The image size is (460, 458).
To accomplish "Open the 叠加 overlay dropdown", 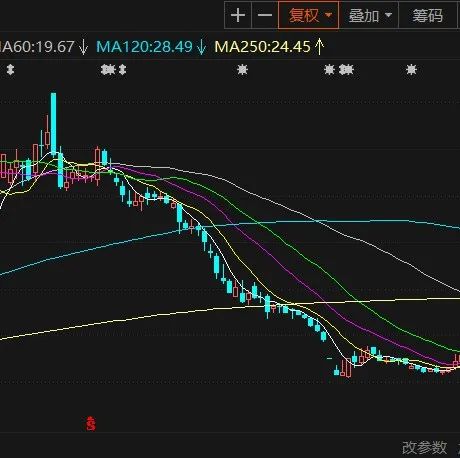I will (x=369, y=15).
